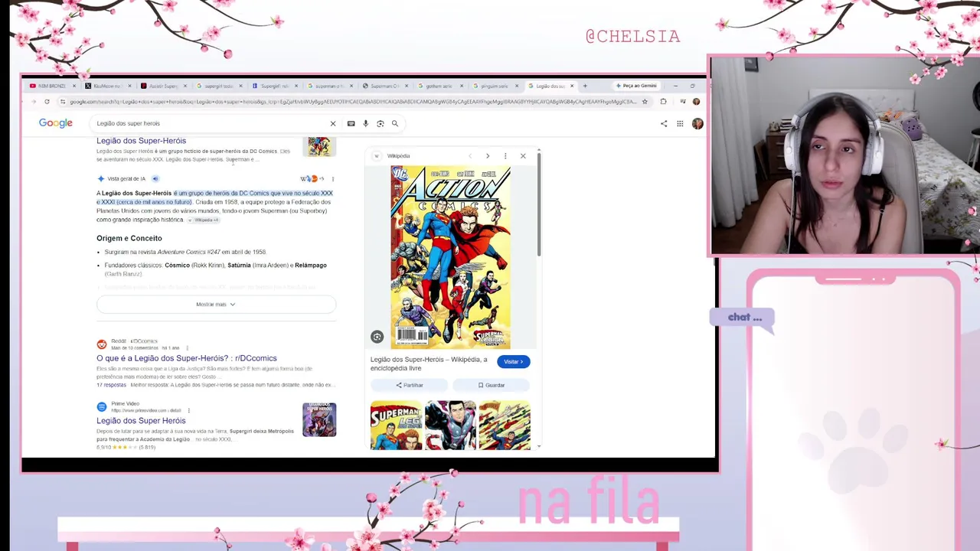980x551 pixels.
Task: Click site info icon in address bar
Action: click(x=62, y=102)
